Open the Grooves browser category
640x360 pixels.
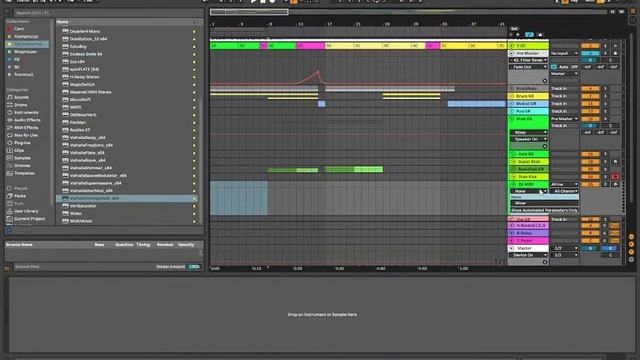coord(22,166)
